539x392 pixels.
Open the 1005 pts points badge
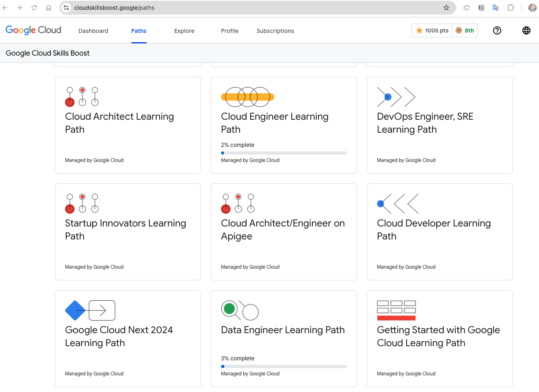click(x=432, y=30)
